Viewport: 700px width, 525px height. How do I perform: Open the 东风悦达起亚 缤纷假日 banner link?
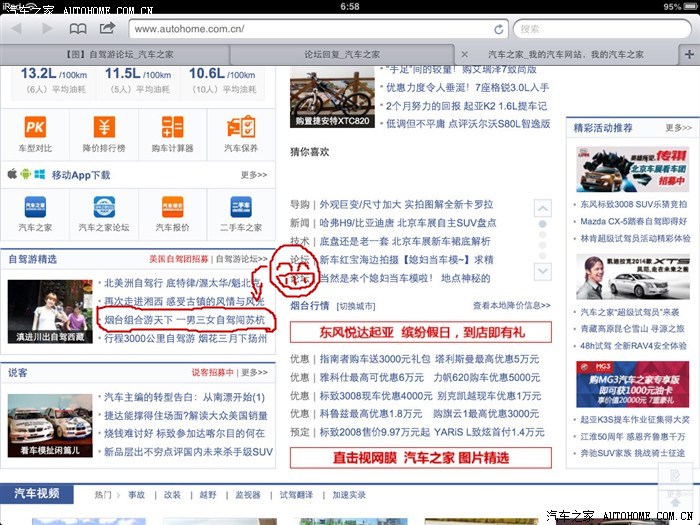click(x=421, y=331)
